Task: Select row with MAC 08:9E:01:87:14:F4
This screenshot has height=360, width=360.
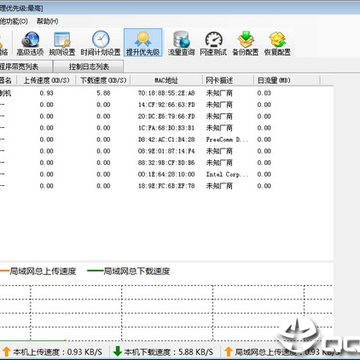Action: tap(167, 151)
